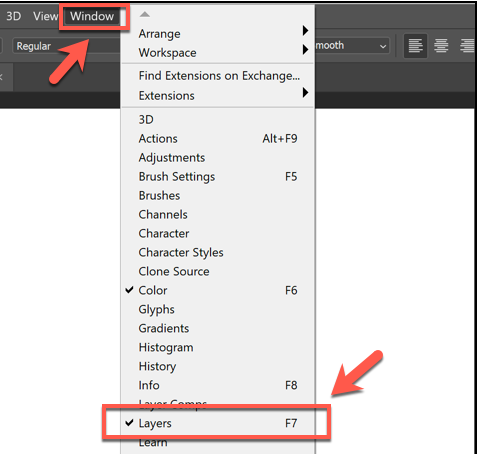The height and width of the screenshot is (454, 477).
Task: Click the scroll-up arrow atop the menu
Action: coord(145,14)
